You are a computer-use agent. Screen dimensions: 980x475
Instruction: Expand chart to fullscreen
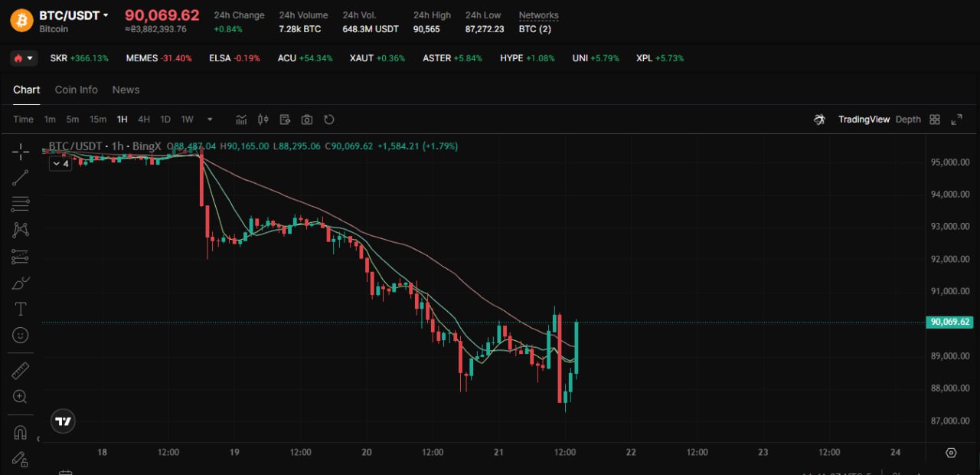point(956,120)
